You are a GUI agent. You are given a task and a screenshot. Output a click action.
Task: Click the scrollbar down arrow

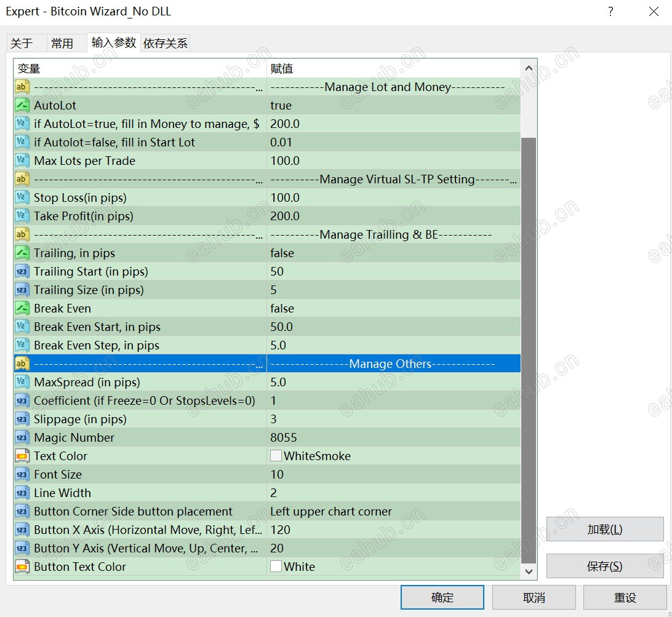pos(529,571)
